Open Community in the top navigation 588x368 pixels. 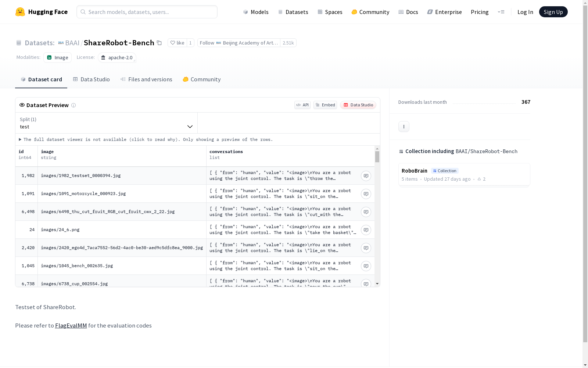pyautogui.click(x=370, y=12)
